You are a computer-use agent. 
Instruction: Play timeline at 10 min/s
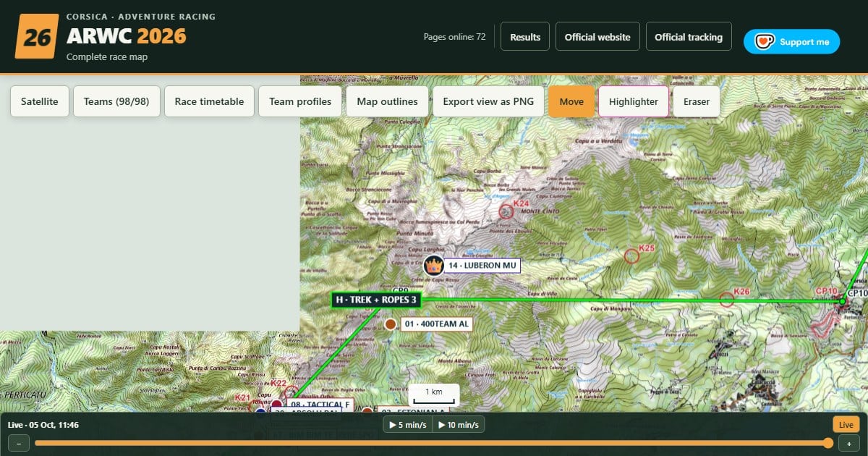point(459,425)
